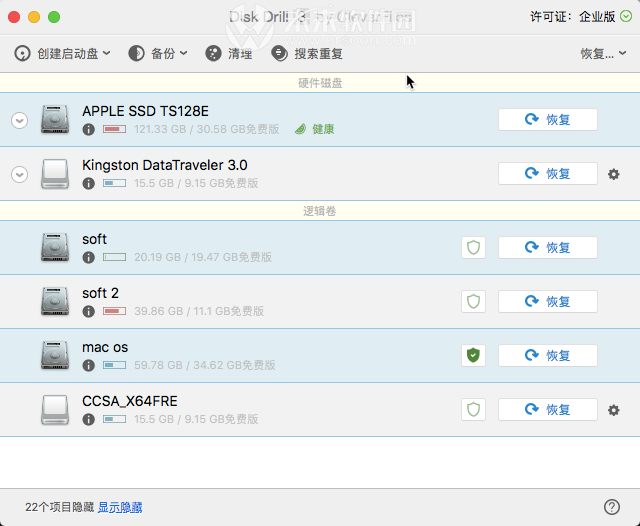Click the 搜索重复 find duplicates item
Viewport: 640px width, 526px height.
click(x=307, y=53)
